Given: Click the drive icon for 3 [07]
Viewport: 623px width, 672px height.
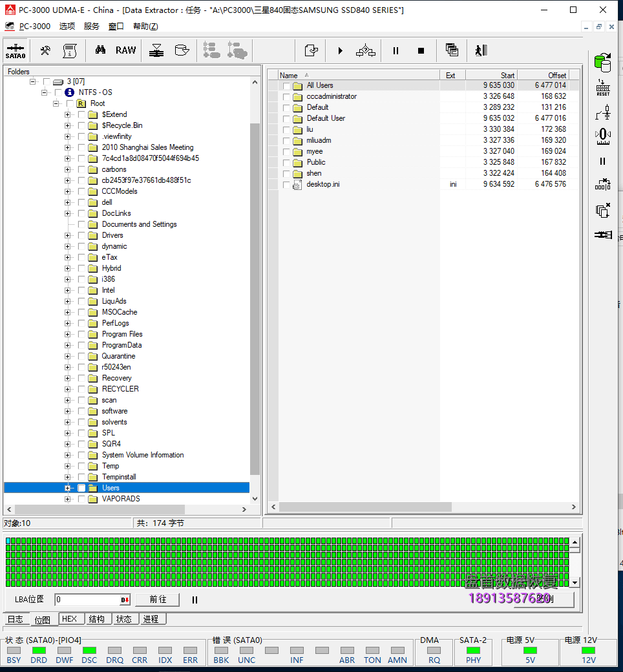Looking at the screenshot, I should [x=58, y=82].
